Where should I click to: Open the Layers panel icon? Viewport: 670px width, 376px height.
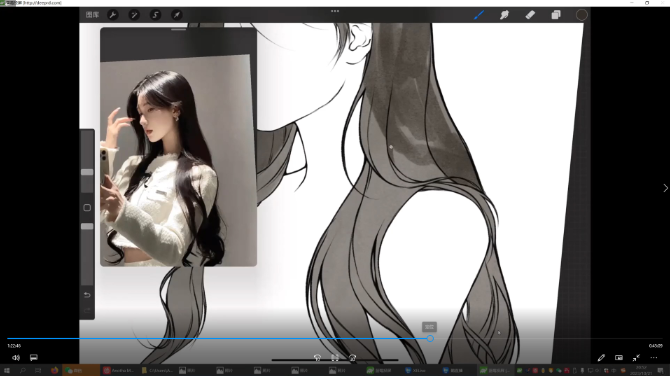coord(555,15)
